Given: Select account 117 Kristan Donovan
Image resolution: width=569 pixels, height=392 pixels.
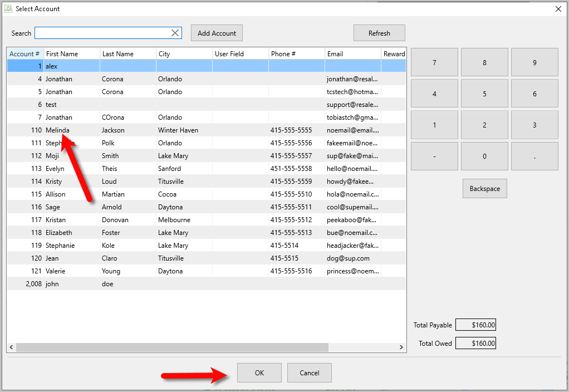Looking at the screenshot, I should click(207, 219).
